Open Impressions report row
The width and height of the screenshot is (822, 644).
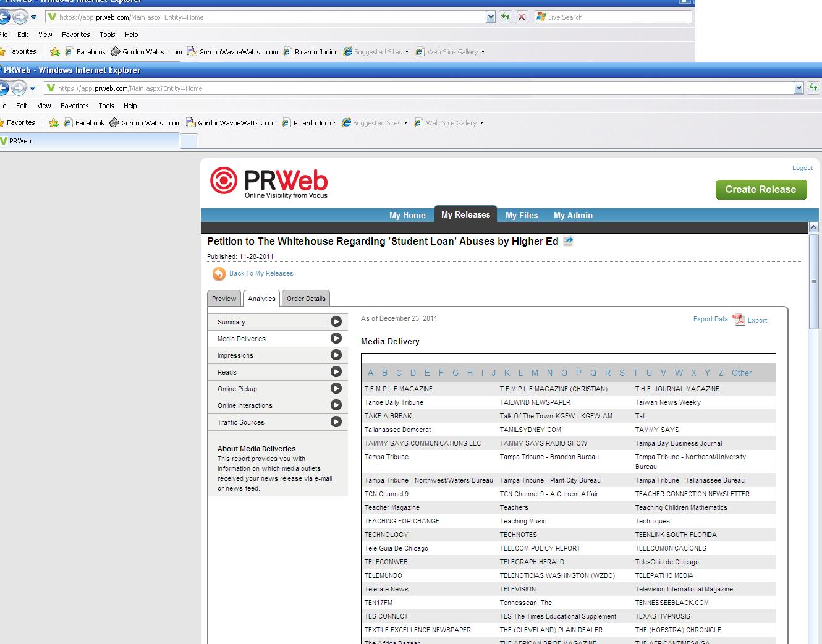coord(278,355)
